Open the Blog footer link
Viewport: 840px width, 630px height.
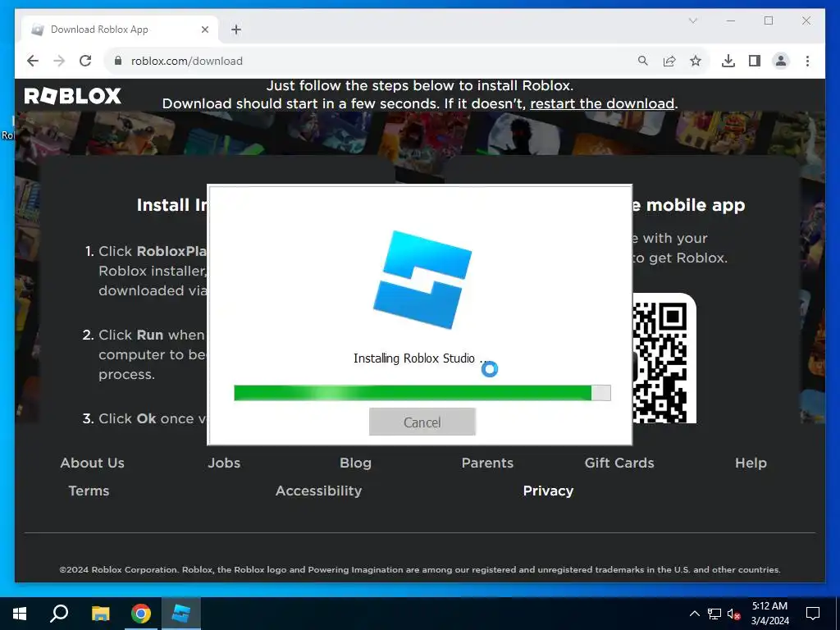(x=355, y=463)
